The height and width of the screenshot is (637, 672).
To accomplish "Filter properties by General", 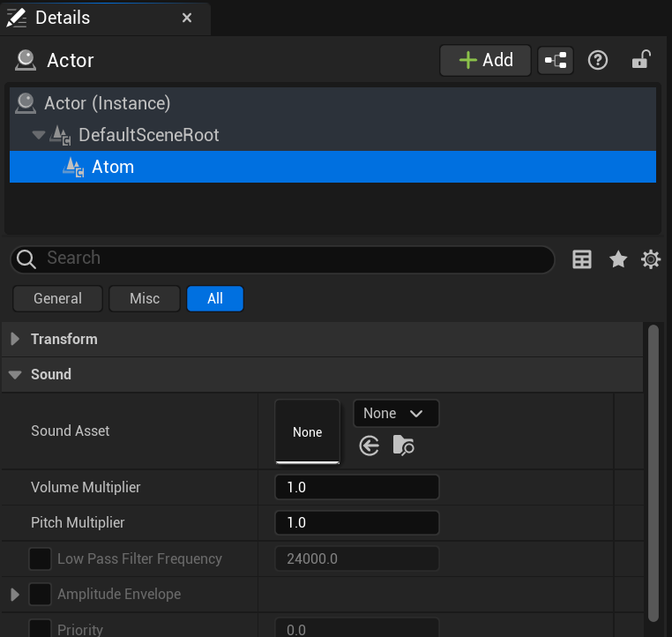I will 58,299.
